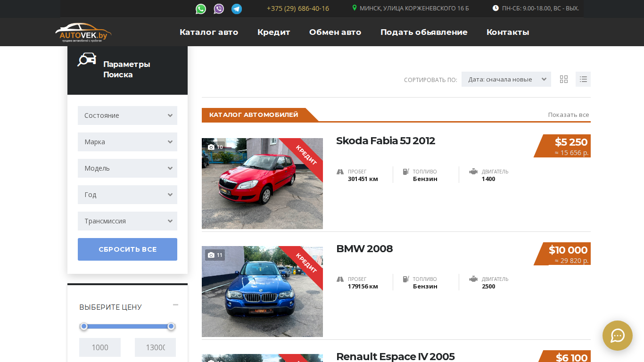644x362 pixels.
Task: Open the live chat bubble
Action: pyautogui.click(x=618, y=336)
